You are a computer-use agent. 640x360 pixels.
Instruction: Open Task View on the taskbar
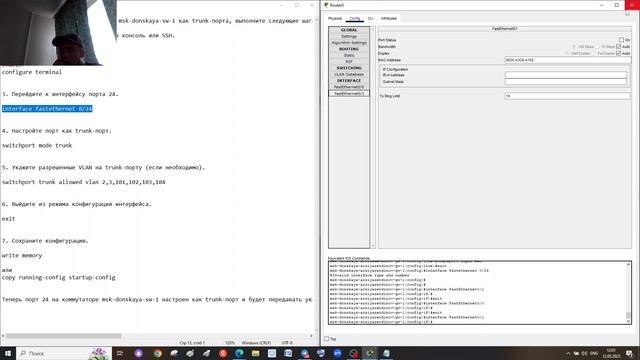120,353
